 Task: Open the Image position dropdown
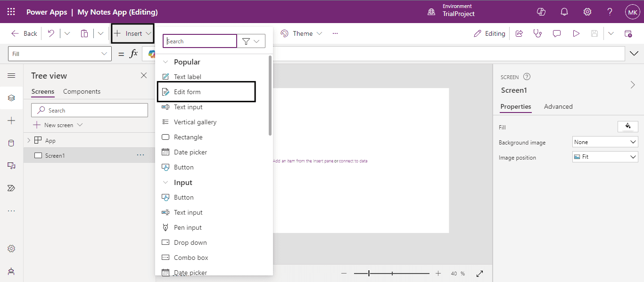(x=605, y=157)
